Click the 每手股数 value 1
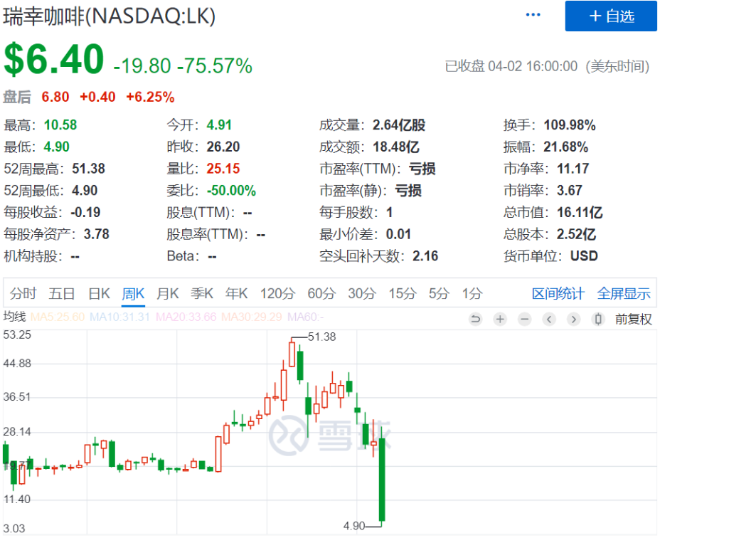 [390, 212]
